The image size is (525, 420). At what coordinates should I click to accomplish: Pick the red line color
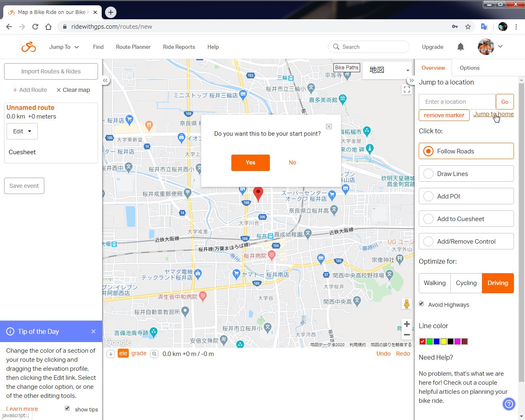422,342
